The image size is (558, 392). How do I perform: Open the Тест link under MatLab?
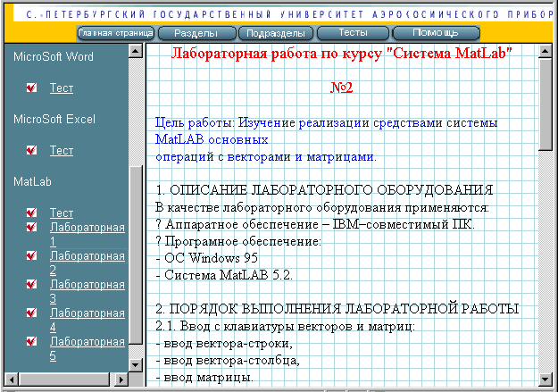click(62, 213)
